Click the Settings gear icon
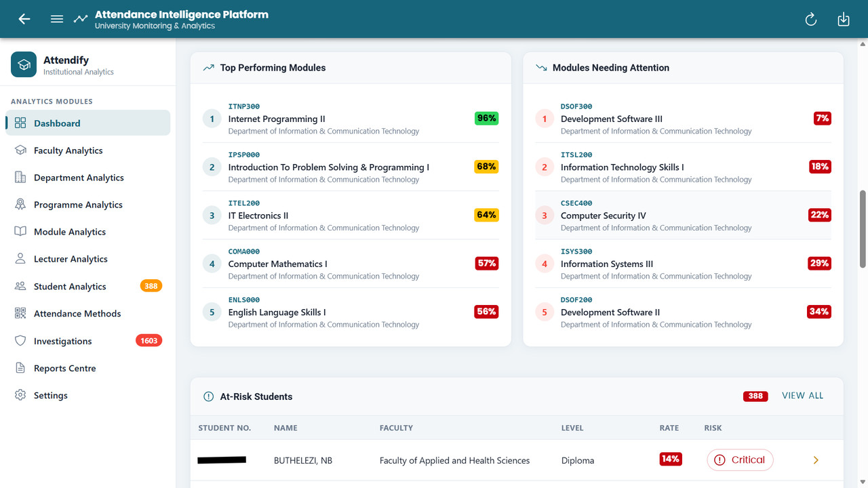The image size is (868, 488). [20, 395]
